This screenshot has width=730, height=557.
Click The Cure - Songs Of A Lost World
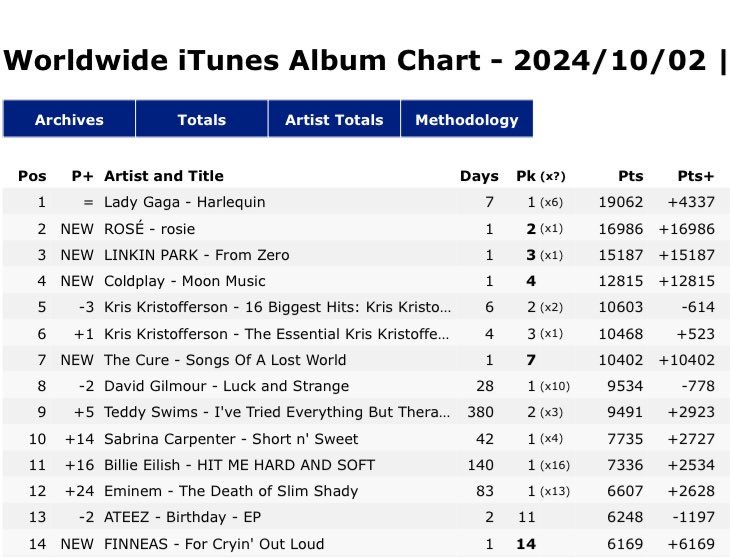pos(225,360)
